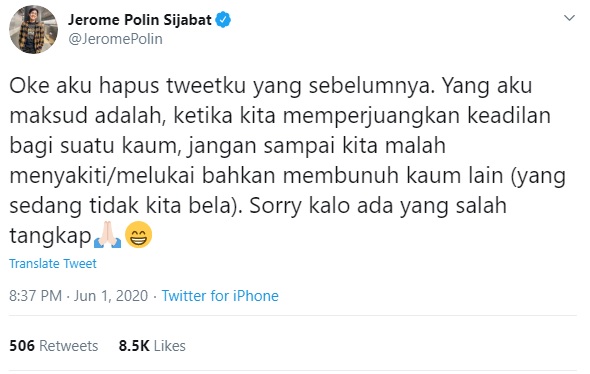Click the grinning face emoji
590x374 pixels.
(x=138, y=235)
